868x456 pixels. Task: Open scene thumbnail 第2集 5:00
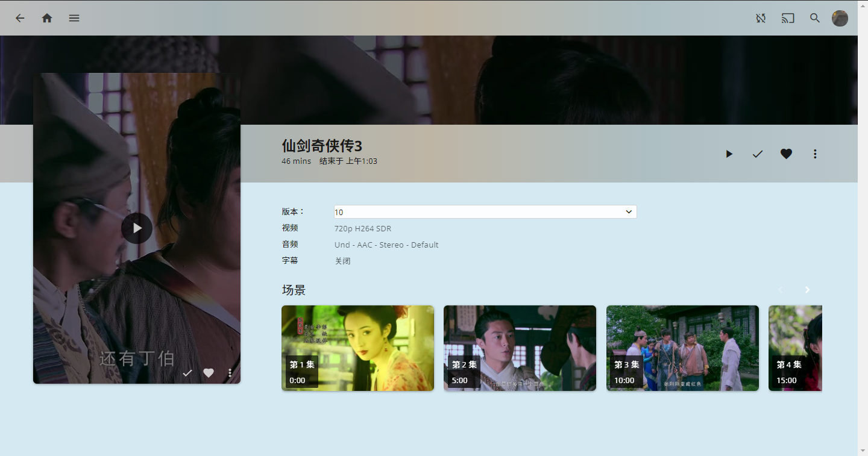[x=520, y=348]
